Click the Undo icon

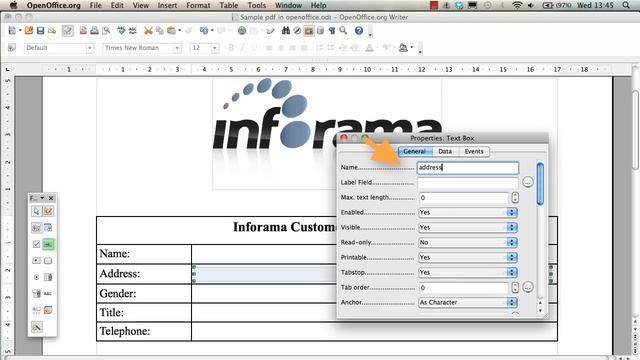(x=204, y=31)
